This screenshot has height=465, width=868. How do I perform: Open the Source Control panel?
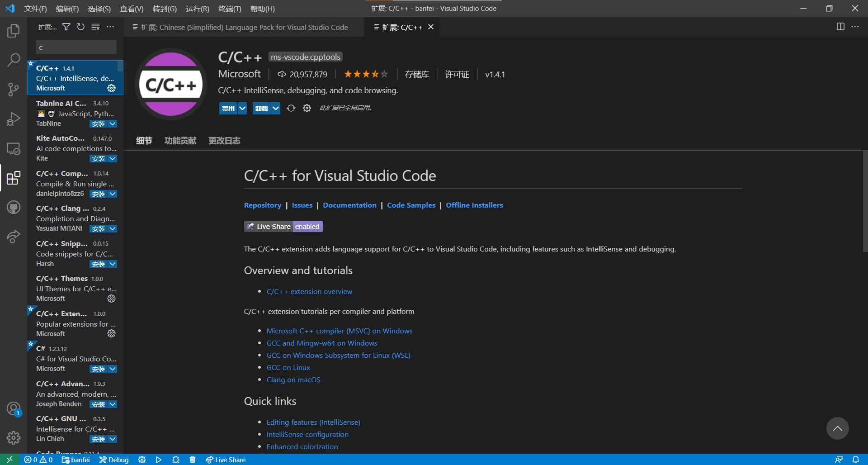point(14,89)
